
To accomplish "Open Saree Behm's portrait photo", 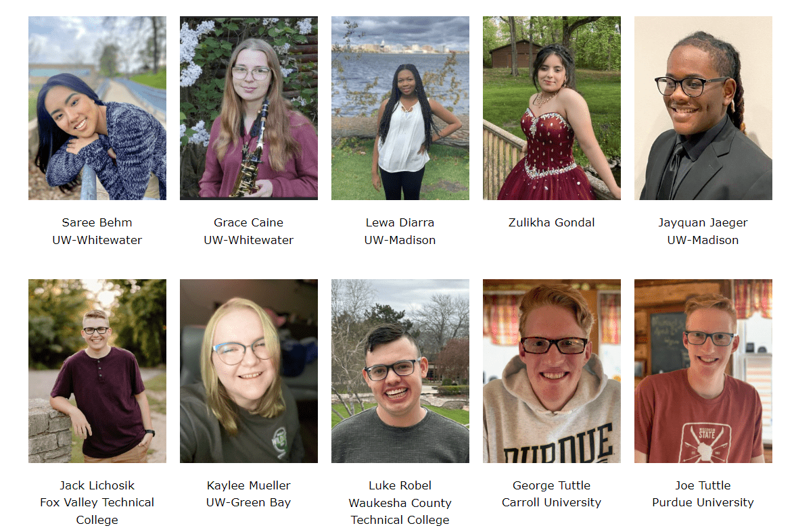I will (x=97, y=107).
